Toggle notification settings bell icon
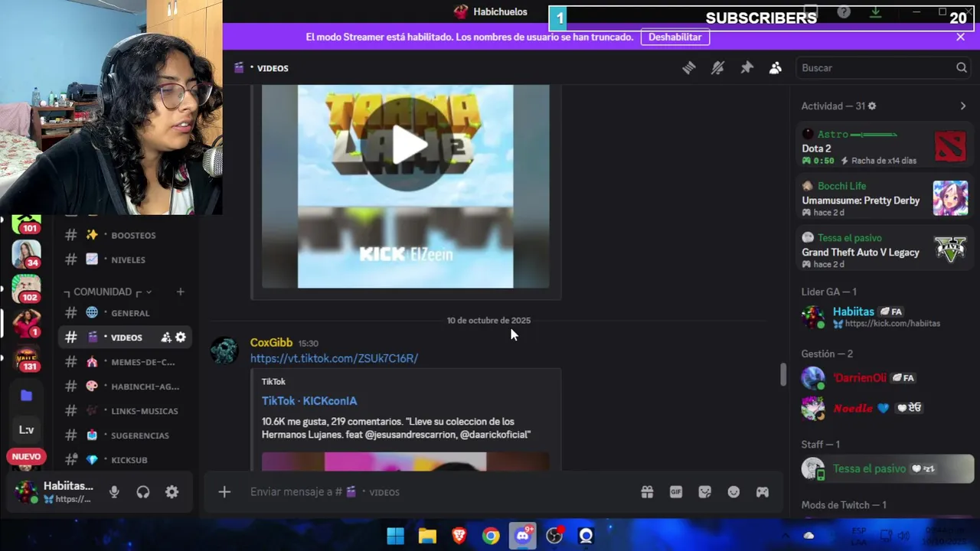Image resolution: width=980 pixels, height=551 pixels. point(717,68)
